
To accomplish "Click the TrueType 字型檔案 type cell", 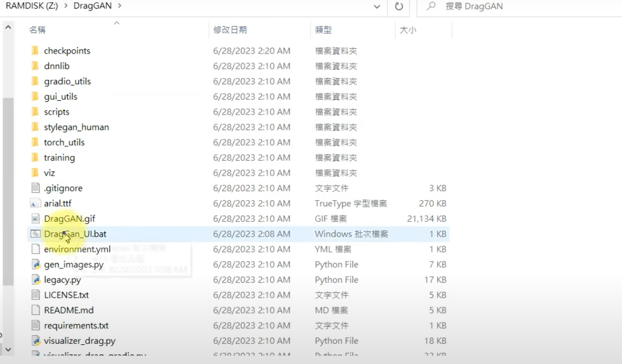I will [x=351, y=204].
